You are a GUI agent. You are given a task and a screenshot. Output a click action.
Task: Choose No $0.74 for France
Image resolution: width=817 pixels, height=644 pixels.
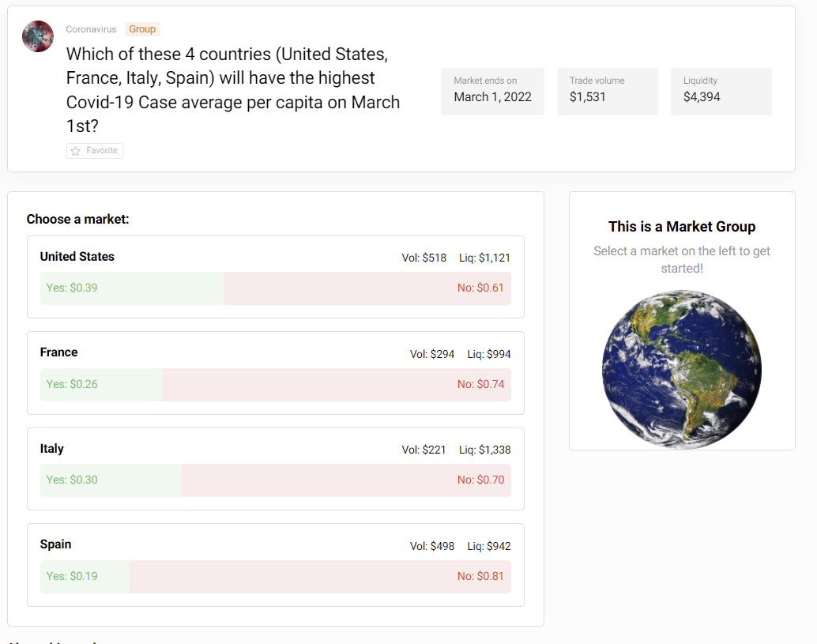480,384
